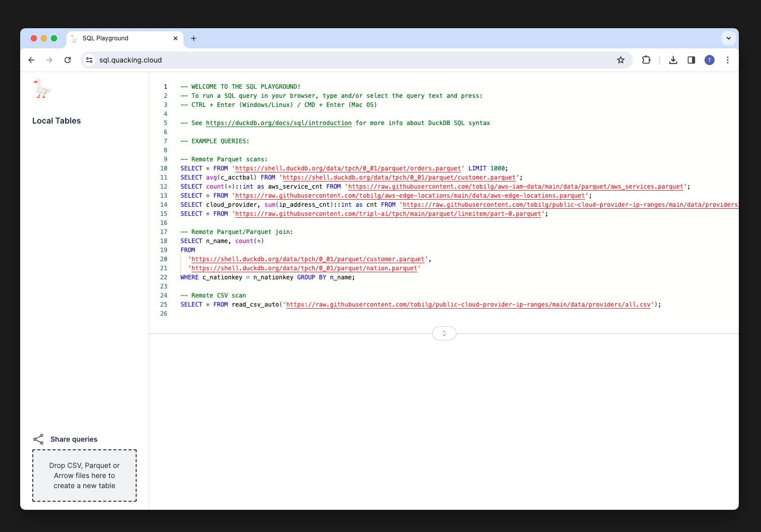Open the duckdb.org SQL introduction link
Viewport: 761px width, 532px height.
pyautogui.click(x=279, y=123)
